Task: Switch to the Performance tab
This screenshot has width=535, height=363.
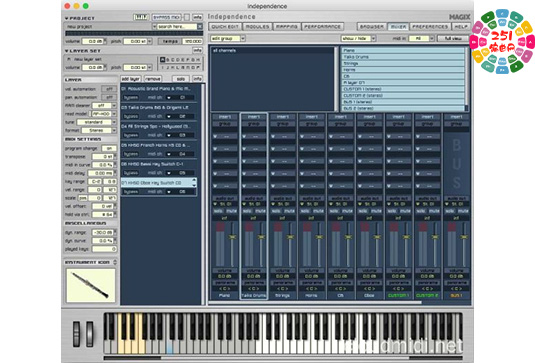Action: pos(322,27)
